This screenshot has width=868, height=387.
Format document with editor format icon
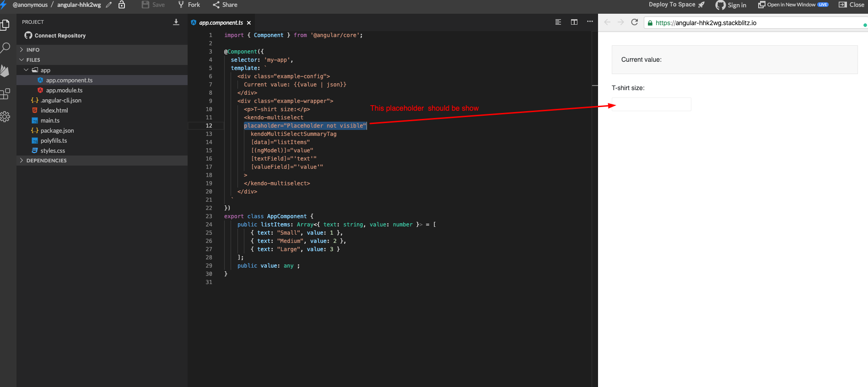558,22
